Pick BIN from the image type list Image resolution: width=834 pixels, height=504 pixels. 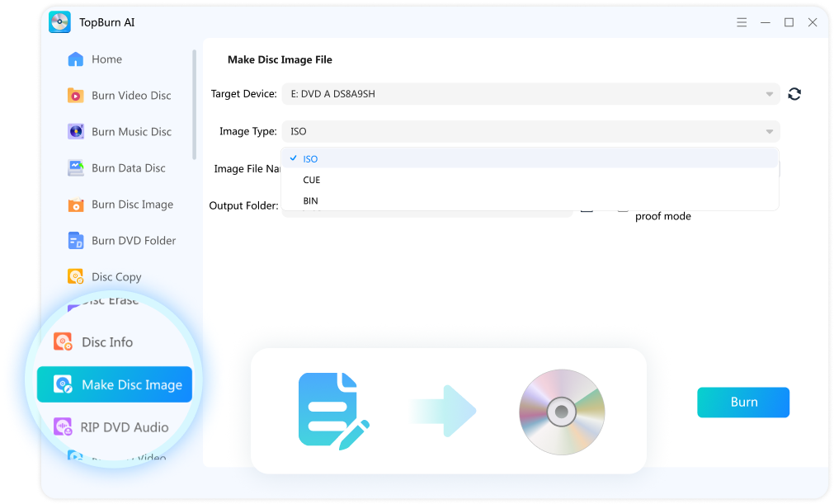point(310,200)
